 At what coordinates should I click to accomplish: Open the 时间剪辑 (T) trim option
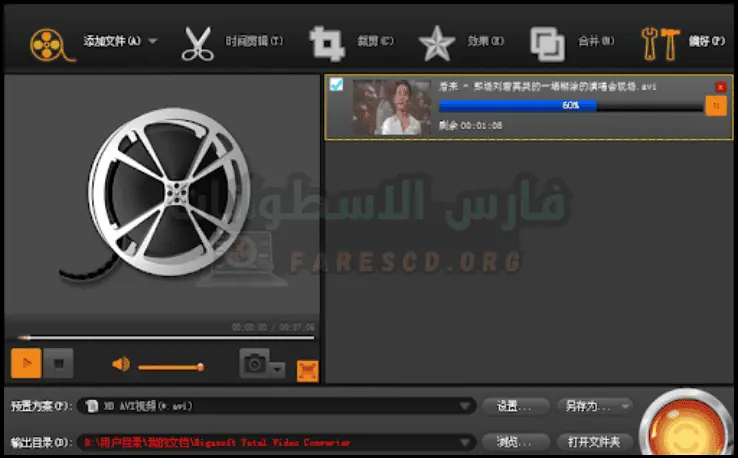254,41
